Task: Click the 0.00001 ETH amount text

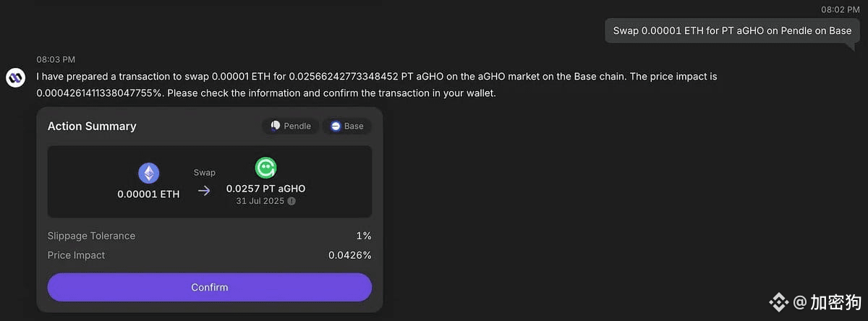Action: (x=149, y=194)
